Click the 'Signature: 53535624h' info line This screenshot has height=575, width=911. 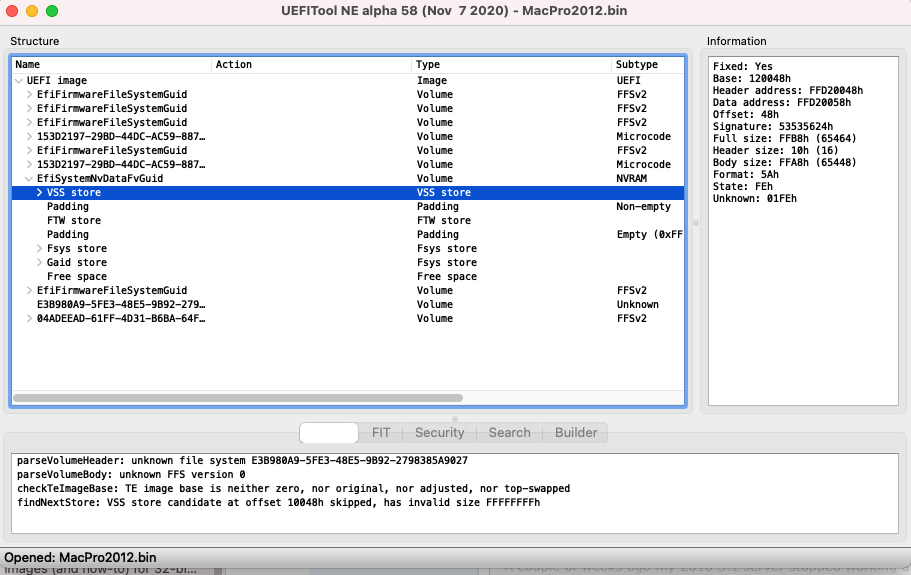coord(773,126)
